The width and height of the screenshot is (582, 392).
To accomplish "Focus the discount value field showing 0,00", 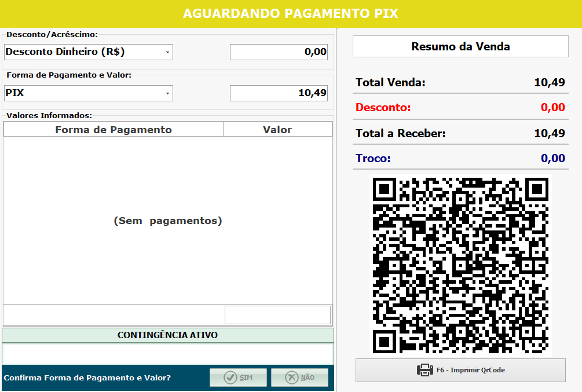I will tap(279, 52).
